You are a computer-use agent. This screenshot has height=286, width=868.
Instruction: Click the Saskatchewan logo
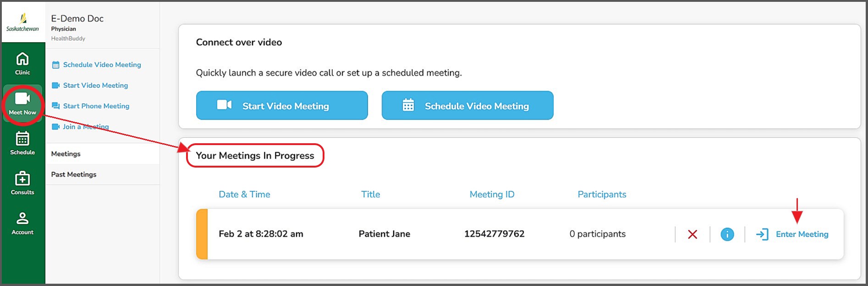22,22
